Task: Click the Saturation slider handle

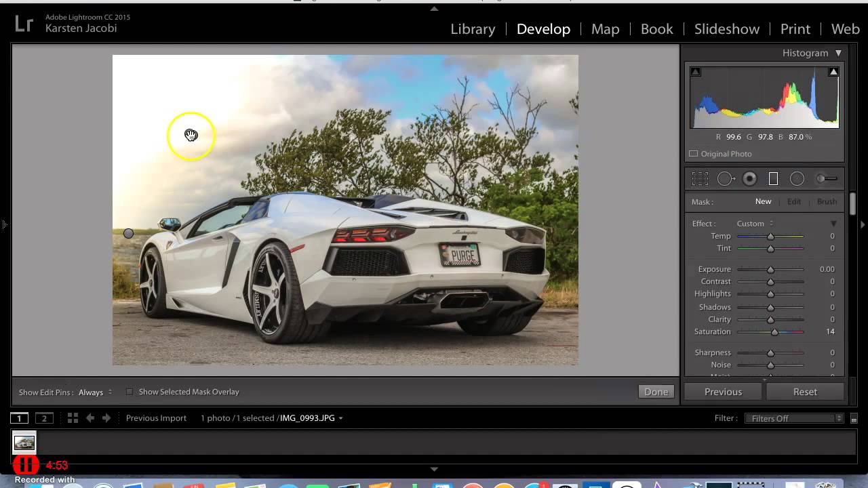Action: point(775,332)
